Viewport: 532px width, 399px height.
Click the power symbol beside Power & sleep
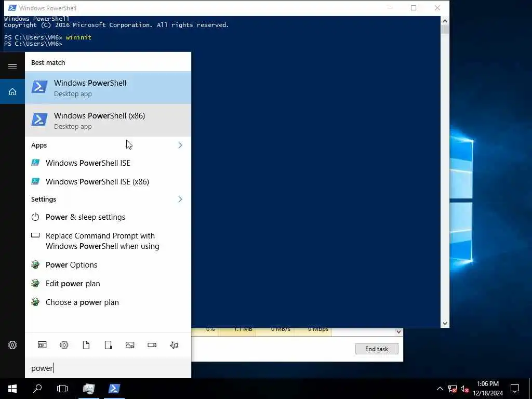[35, 217]
